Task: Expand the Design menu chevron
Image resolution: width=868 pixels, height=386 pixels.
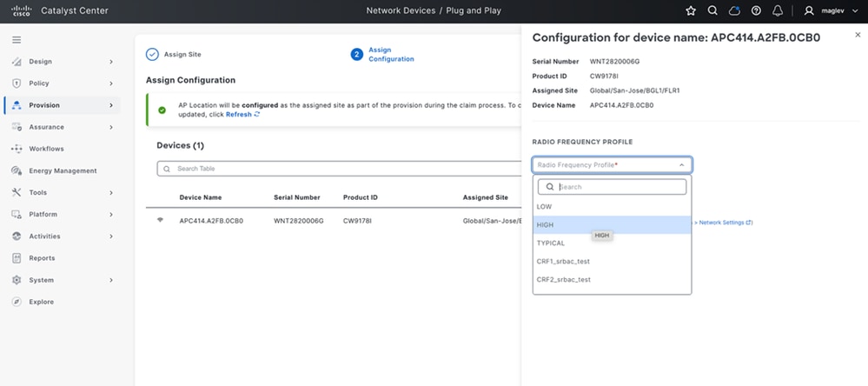Action: (111, 62)
